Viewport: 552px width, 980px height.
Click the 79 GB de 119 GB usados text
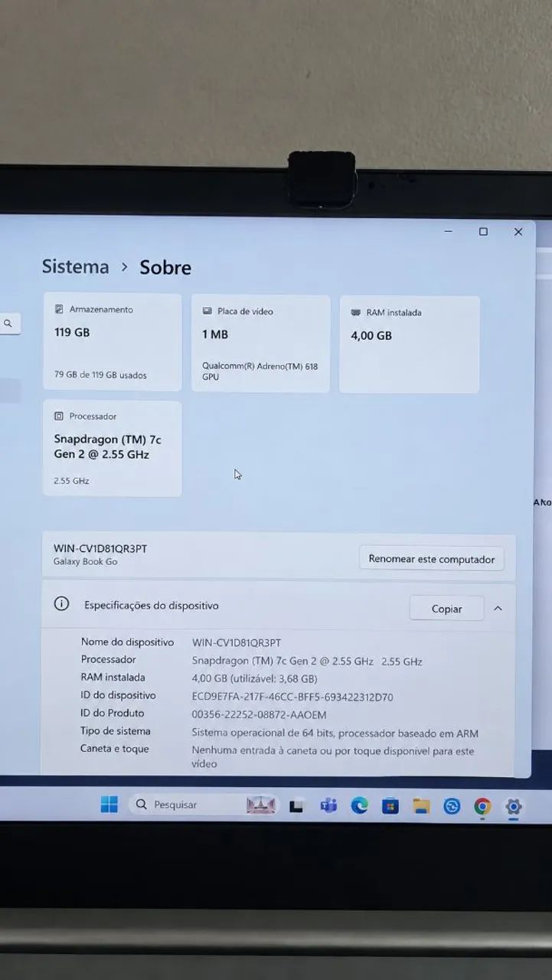pos(100,375)
